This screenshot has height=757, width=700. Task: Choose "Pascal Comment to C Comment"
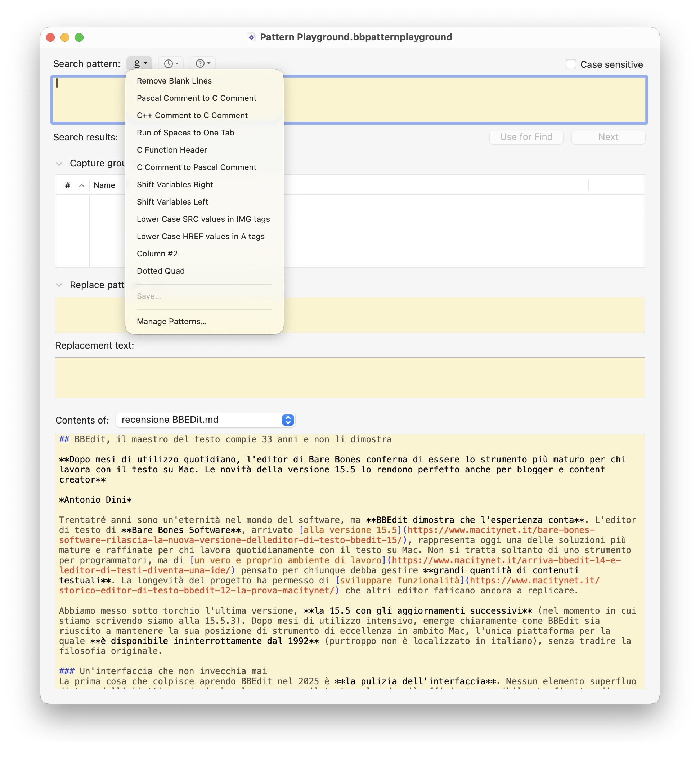click(197, 98)
